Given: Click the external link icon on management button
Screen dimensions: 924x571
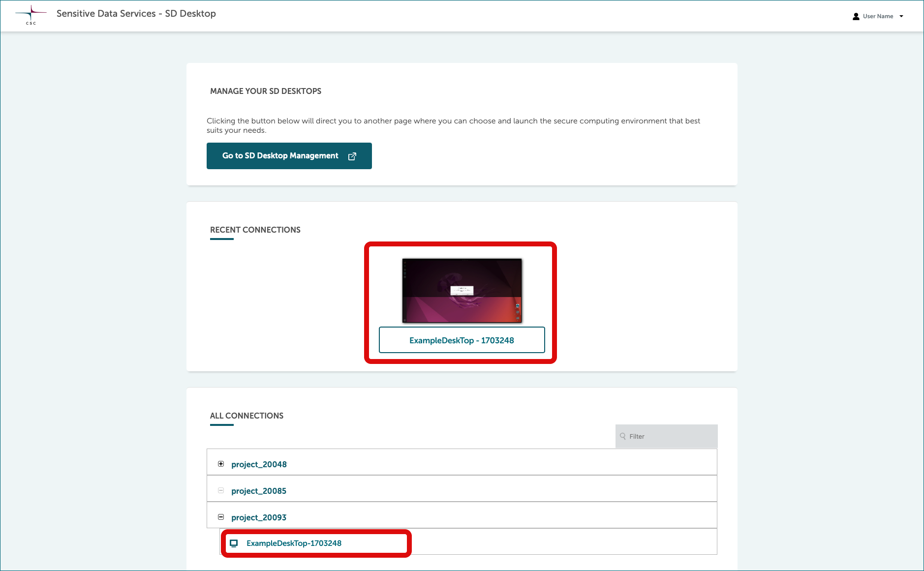Looking at the screenshot, I should click(x=352, y=156).
